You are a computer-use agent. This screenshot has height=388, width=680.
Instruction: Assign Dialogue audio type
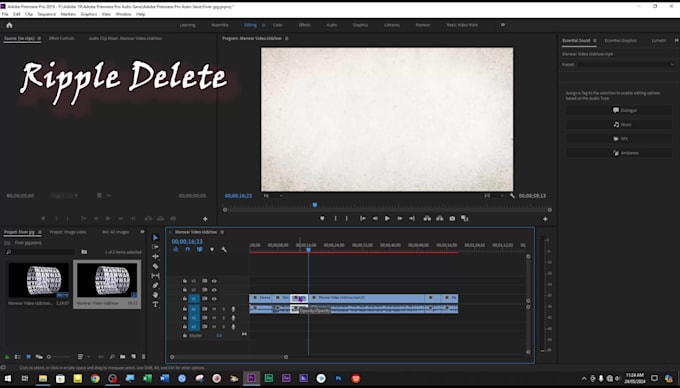click(x=619, y=110)
